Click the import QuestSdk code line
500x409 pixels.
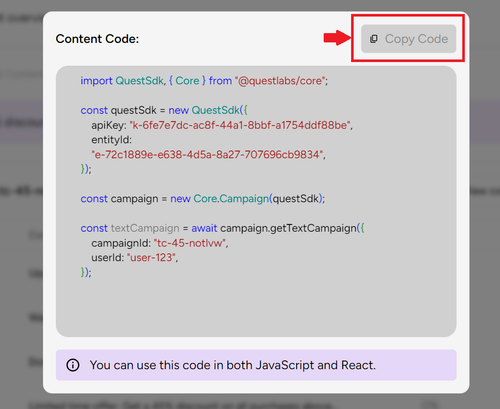click(204, 81)
